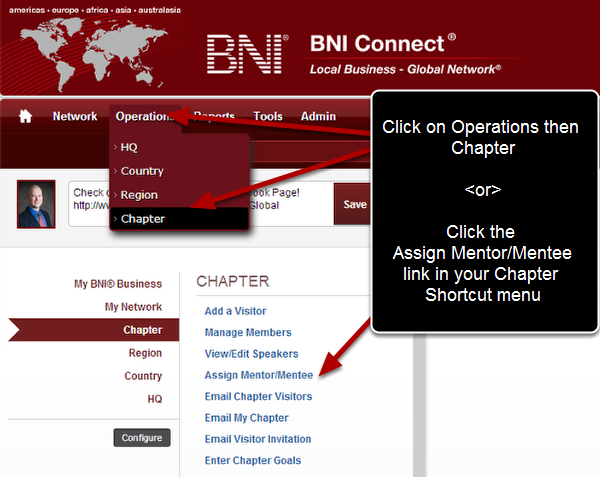Click the Email Visitor Invitation link

pyautogui.click(x=257, y=439)
